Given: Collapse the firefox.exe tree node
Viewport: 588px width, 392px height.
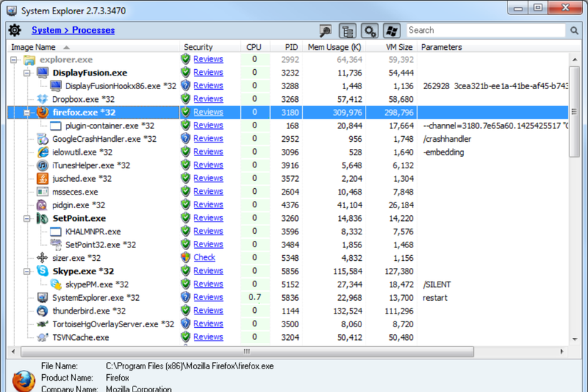Looking at the screenshot, I should [26, 113].
